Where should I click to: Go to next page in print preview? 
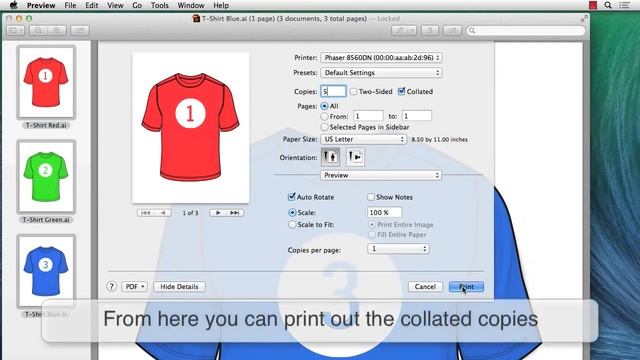(x=218, y=213)
